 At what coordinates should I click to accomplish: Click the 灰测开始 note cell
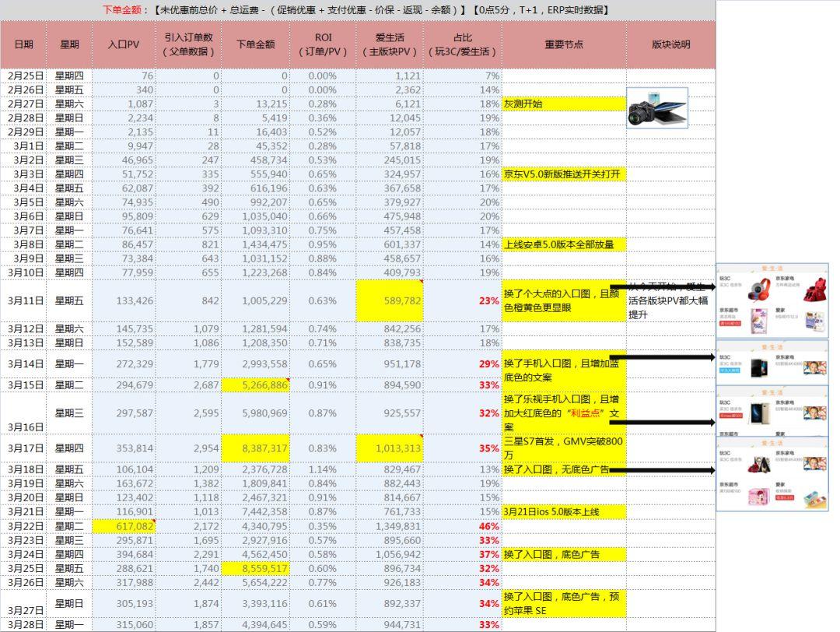pos(564,104)
